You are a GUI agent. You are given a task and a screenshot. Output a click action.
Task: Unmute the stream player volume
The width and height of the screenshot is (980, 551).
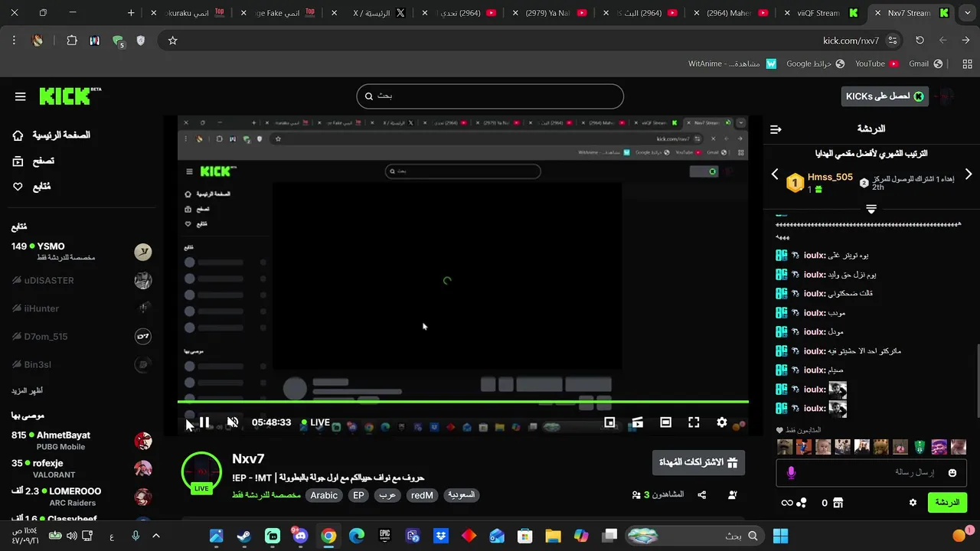233,422
